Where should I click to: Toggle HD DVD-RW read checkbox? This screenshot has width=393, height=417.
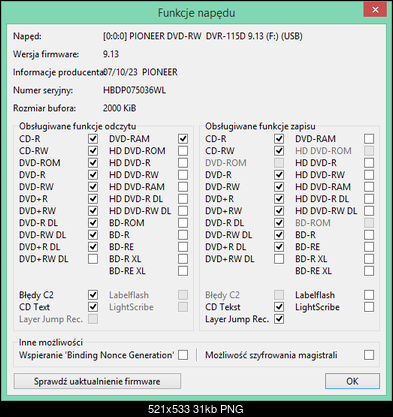[x=183, y=175]
